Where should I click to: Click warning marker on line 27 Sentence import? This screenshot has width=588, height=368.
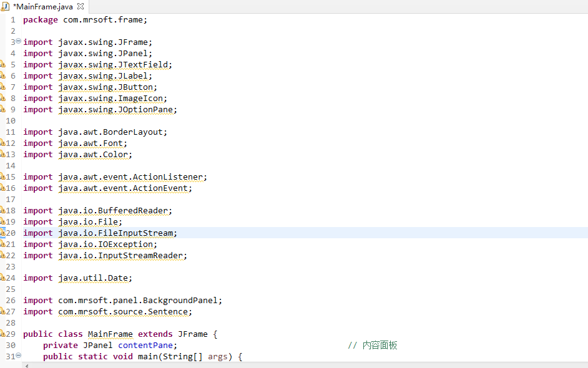pos(2,311)
